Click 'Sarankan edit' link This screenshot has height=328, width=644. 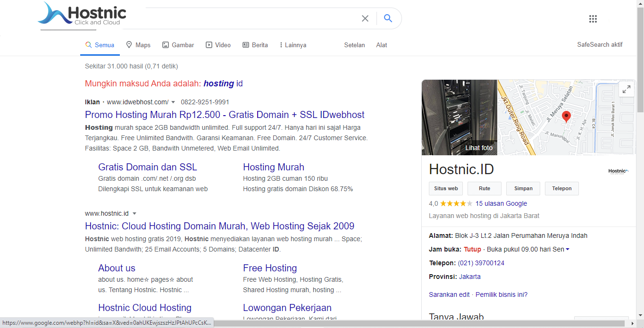point(449,294)
